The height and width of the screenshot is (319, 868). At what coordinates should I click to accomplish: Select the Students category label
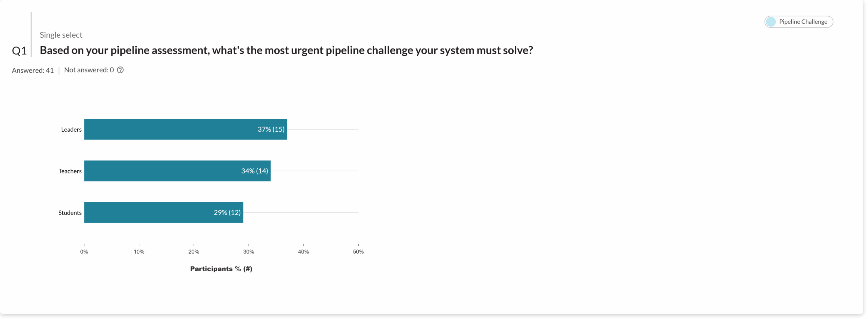pyautogui.click(x=70, y=213)
